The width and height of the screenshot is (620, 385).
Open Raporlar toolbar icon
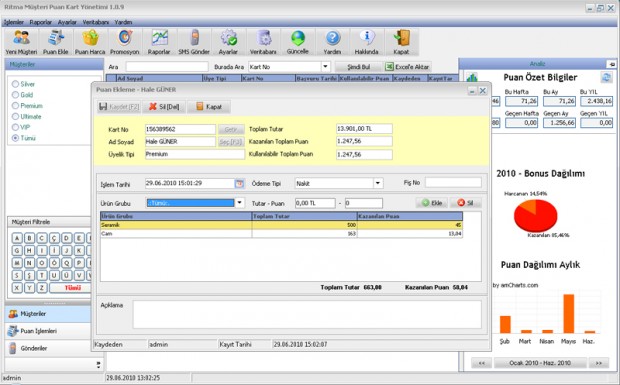tap(159, 42)
